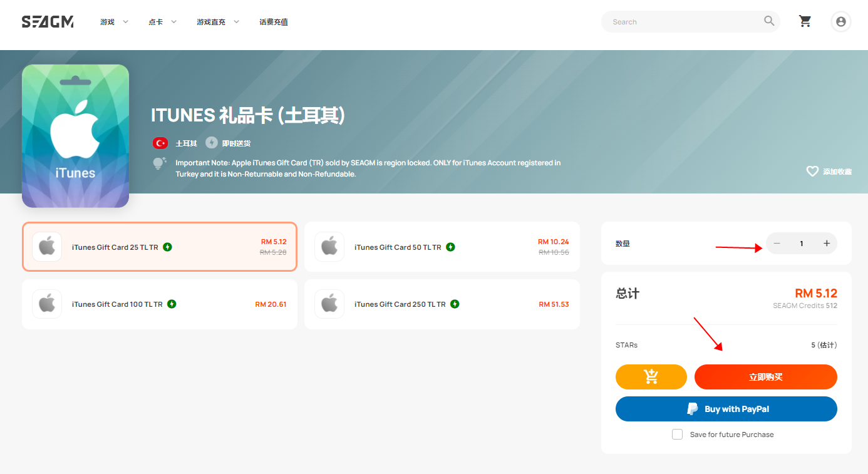Click the RM 20.61 price text
This screenshot has width=868, height=474.
click(x=271, y=304)
